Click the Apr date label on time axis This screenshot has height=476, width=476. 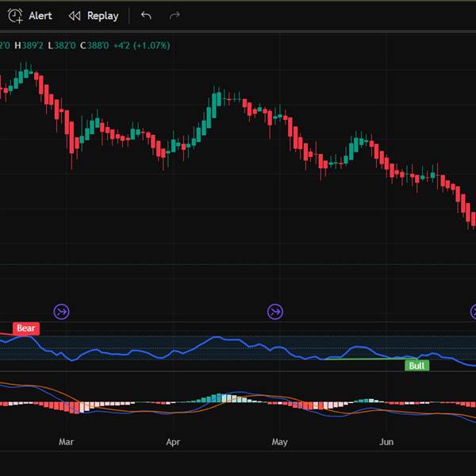click(x=173, y=442)
